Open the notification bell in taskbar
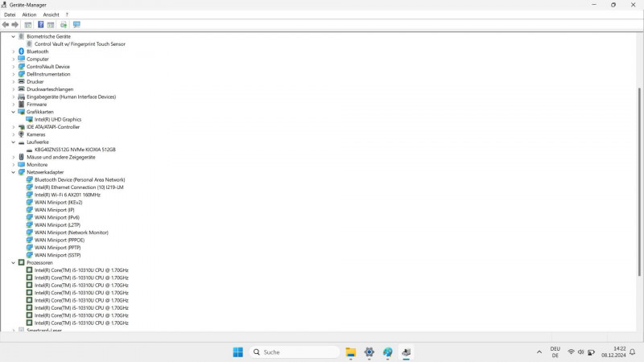644x362 pixels. coord(633,352)
